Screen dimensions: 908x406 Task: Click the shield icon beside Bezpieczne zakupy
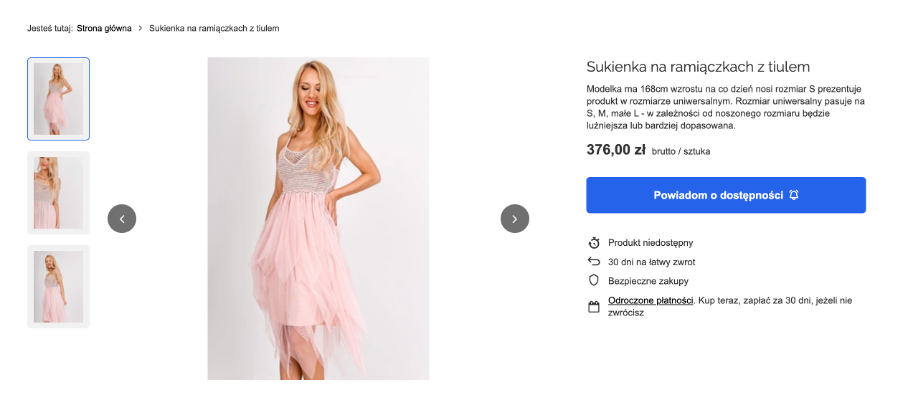point(594,281)
